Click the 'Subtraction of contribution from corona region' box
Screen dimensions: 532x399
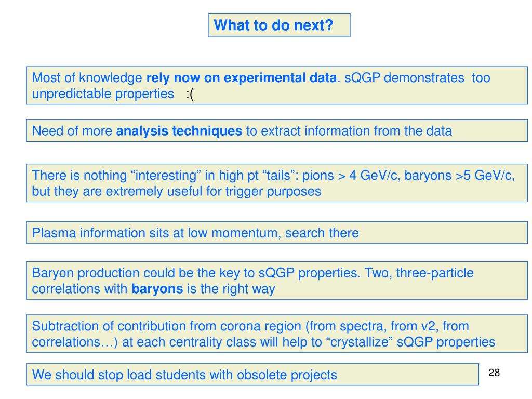pos(277,334)
